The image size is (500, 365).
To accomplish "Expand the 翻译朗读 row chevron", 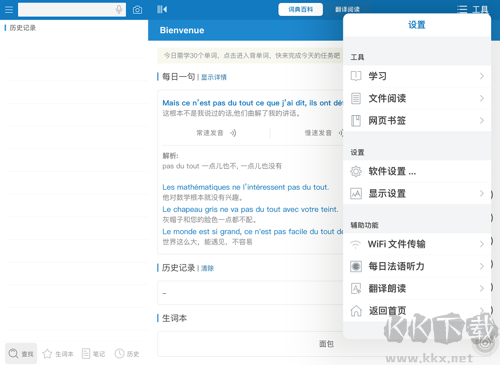I will click(482, 288).
